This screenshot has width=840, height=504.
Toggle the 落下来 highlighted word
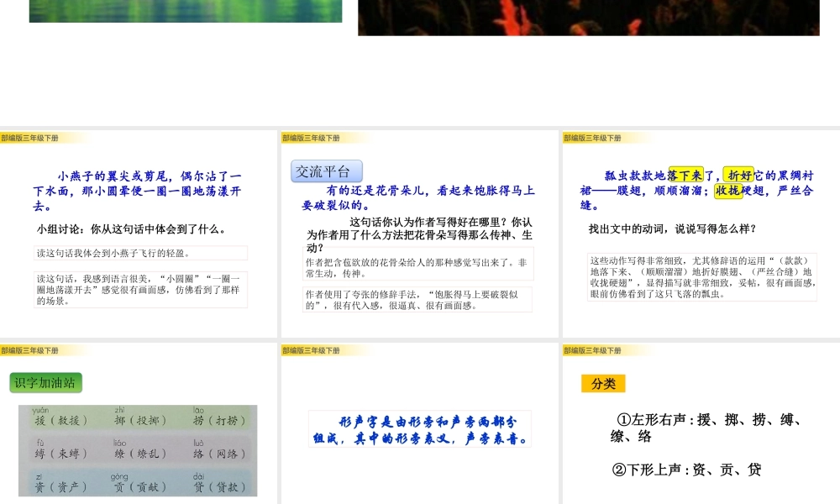(687, 176)
